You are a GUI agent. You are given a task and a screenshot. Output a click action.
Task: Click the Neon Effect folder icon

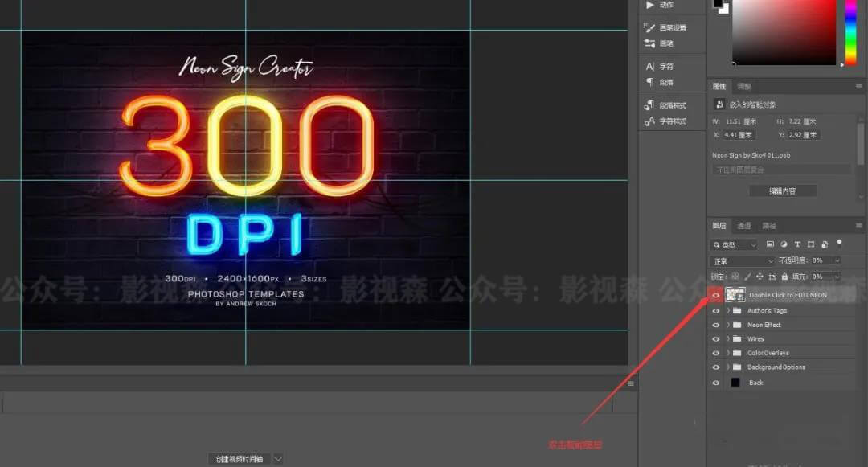pos(737,325)
